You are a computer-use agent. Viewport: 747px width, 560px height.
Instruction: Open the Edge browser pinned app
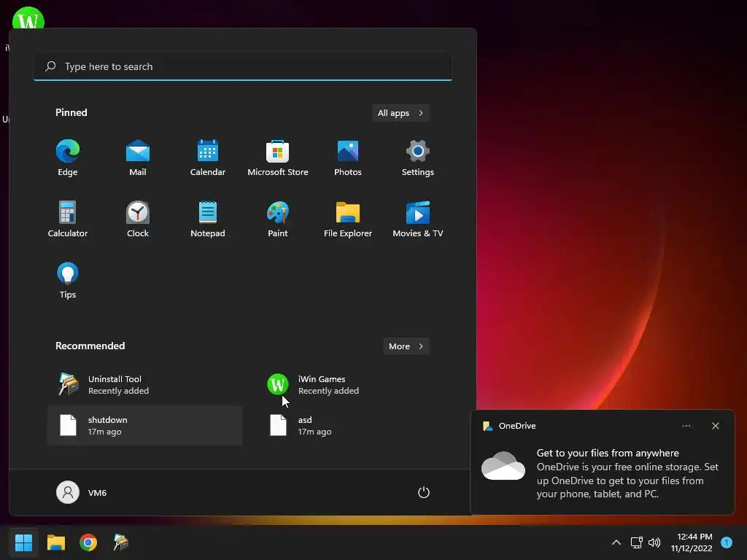[x=68, y=158]
